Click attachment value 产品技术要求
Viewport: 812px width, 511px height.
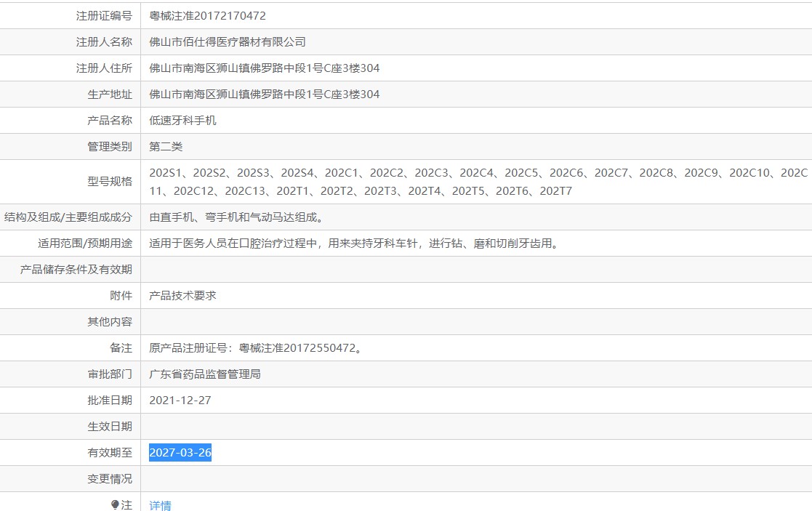(182, 296)
